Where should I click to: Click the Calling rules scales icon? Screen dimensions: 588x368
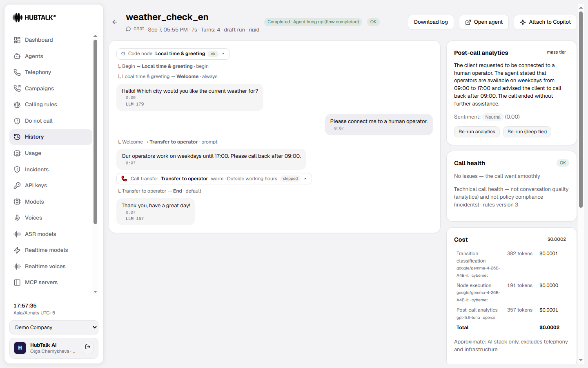point(17,105)
